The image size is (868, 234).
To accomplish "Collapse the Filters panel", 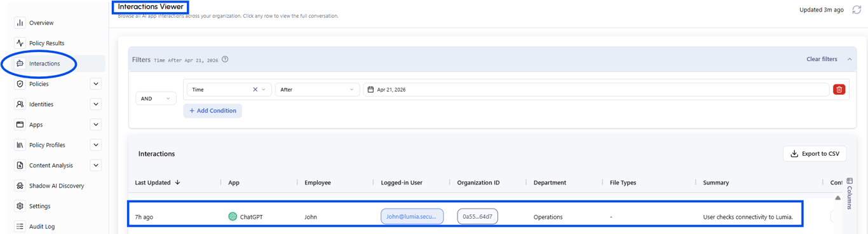I will (x=850, y=59).
